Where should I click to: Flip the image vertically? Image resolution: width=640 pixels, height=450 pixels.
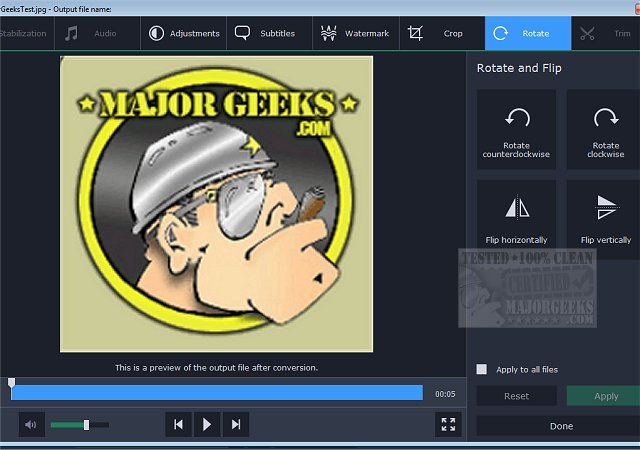603,219
